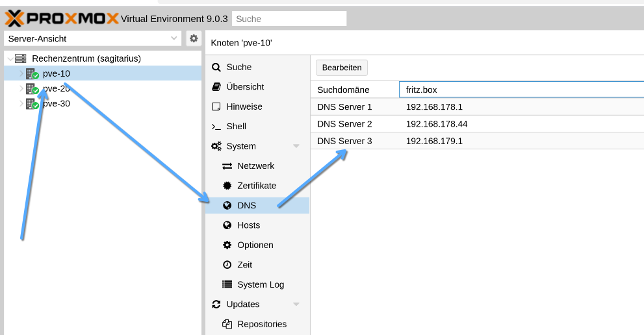Open the Repositories page
Screen dimensions: 644x335
point(261,324)
